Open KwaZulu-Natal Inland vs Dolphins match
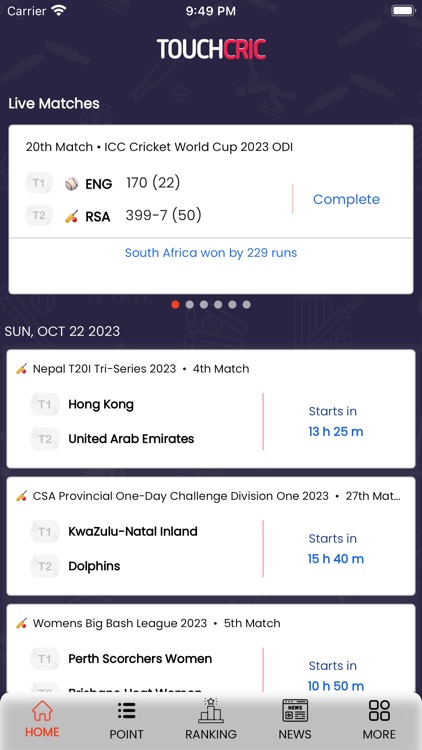The width and height of the screenshot is (422, 750). tap(211, 536)
